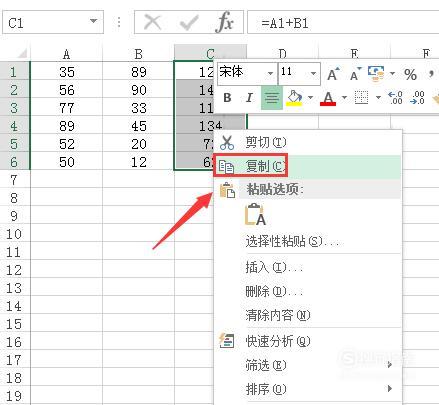The height and width of the screenshot is (405, 439).
Task: Choose 插入(I)... from context menu
Action: pyautogui.click(x=308, y=267)
